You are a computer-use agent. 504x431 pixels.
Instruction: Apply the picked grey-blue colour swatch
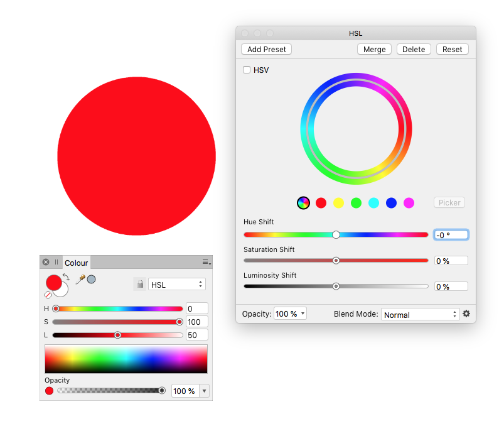point(91,279)
